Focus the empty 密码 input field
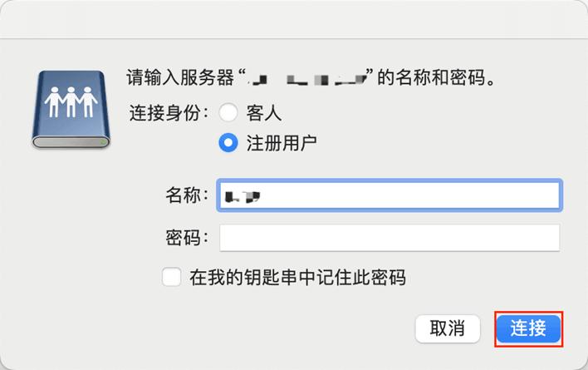Image resolution: width=588 pixels, height=370 pixels. 389,239
